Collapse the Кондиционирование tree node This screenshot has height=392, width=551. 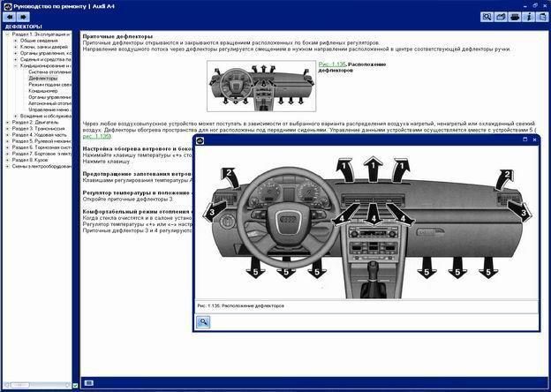pos(16,66)
